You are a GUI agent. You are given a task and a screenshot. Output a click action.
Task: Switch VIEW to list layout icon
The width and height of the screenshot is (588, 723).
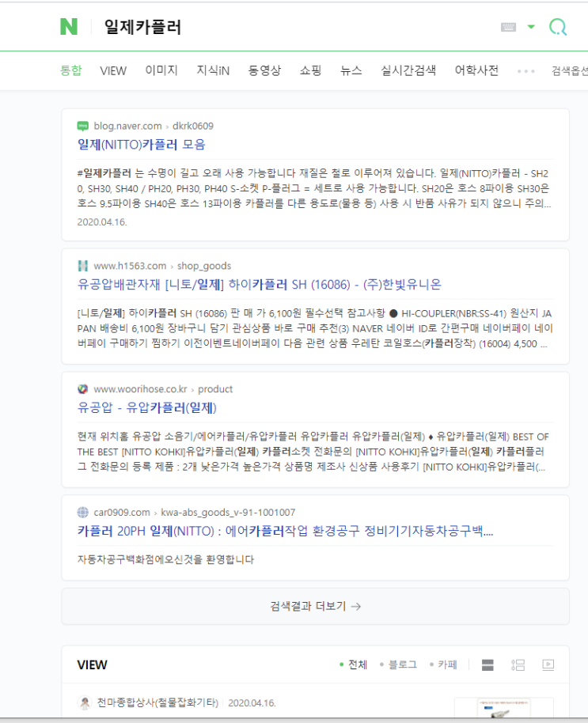(x=518, y=664)
